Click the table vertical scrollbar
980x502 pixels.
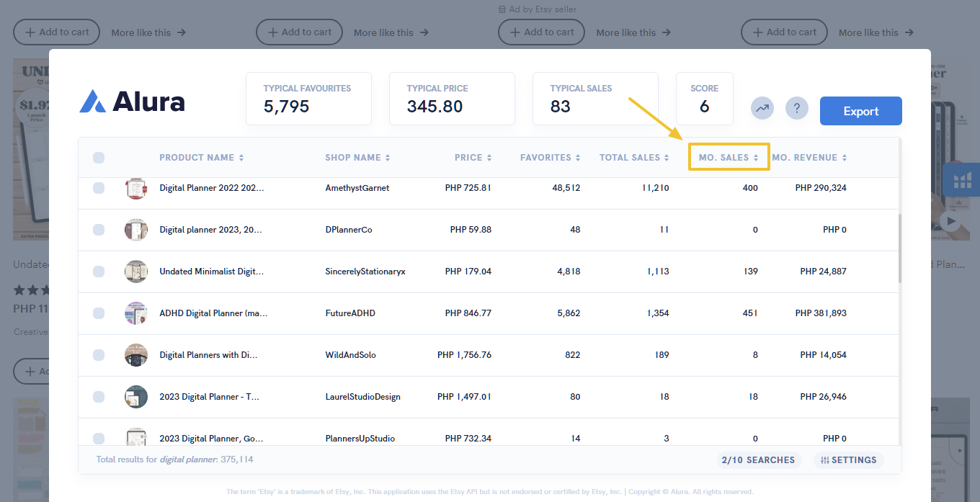coord(899,248)
